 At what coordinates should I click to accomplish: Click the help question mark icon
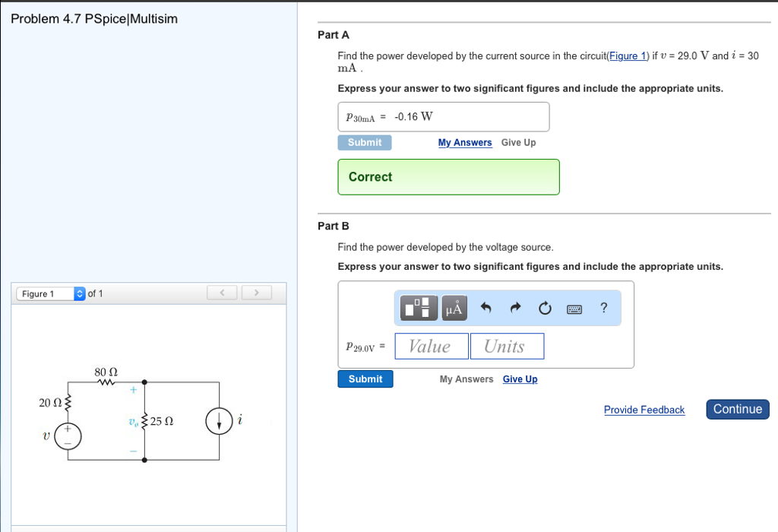click(x=602, y=308)
